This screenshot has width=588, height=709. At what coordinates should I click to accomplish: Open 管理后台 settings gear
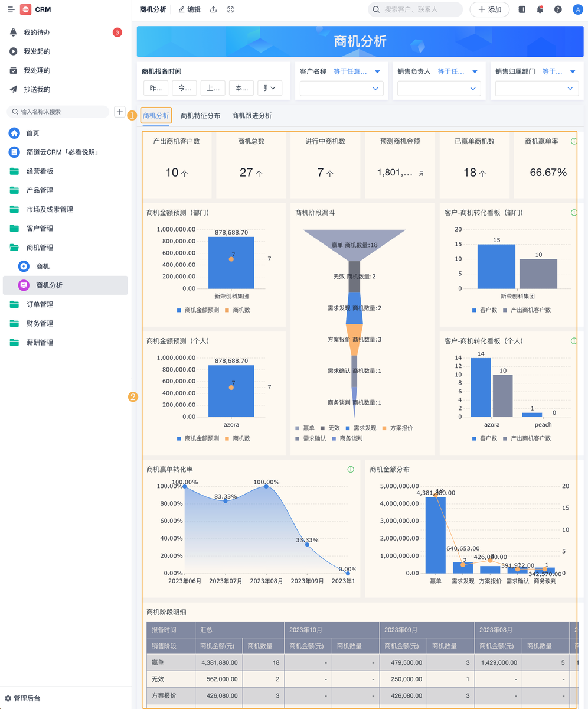pyautogui.click(x=22, y=698)
